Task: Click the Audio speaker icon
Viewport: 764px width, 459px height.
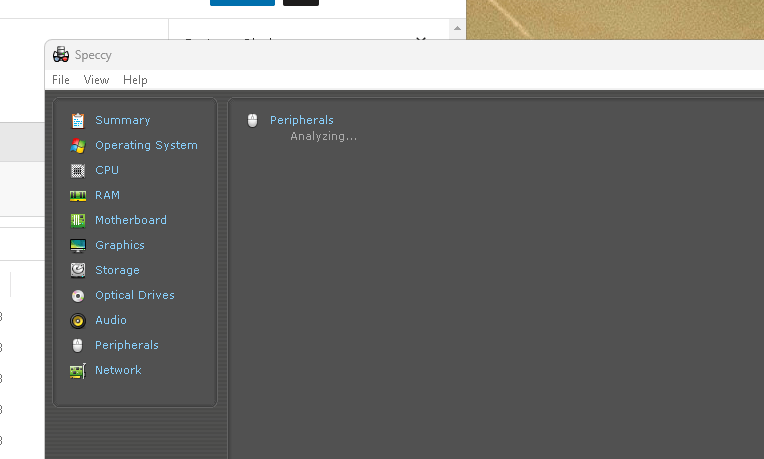Action: coord(78,321)
